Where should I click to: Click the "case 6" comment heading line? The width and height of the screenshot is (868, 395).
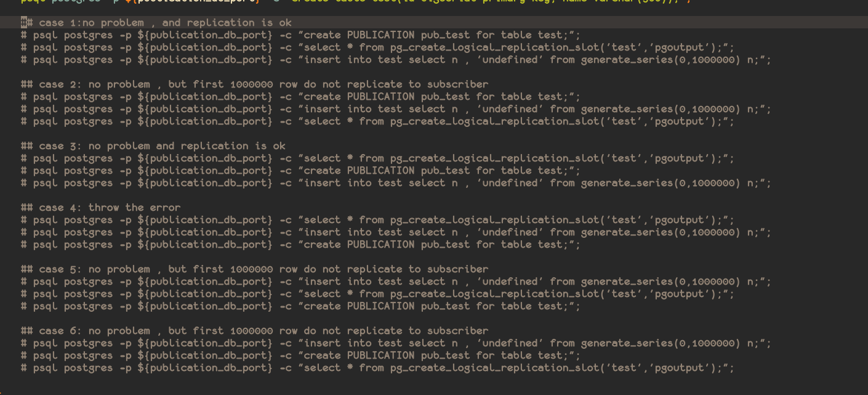pos(254,331)
